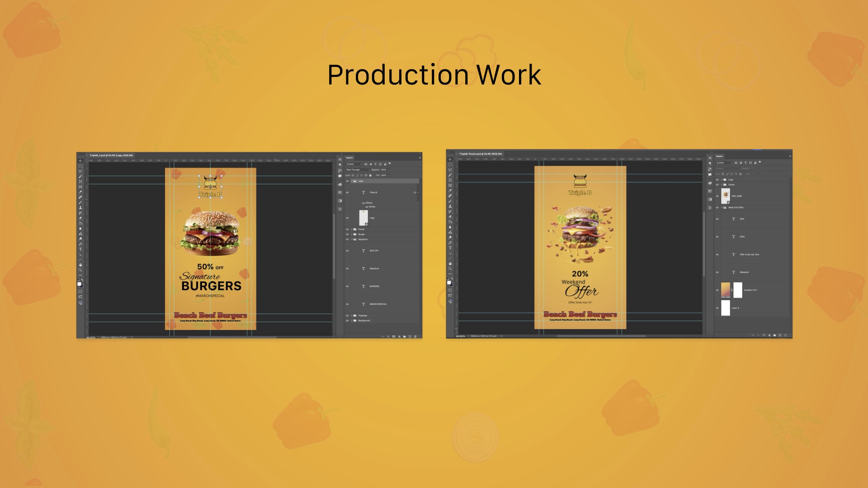
Task: Click the Create new layer icon
Action: 410,336
